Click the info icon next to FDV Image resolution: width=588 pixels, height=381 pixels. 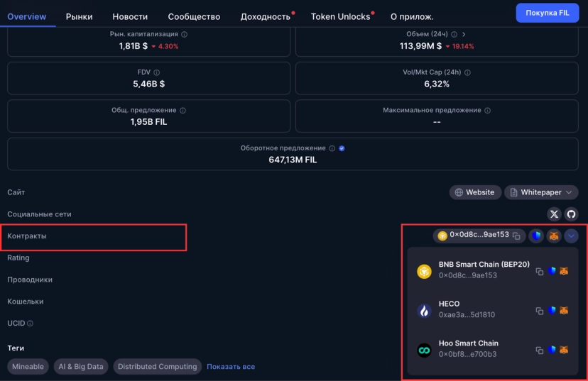pos(157,72)
